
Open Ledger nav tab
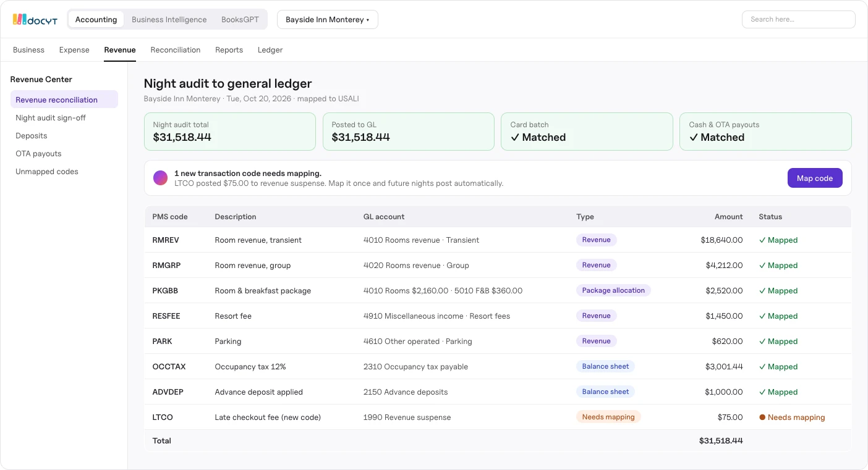(270, 50)
